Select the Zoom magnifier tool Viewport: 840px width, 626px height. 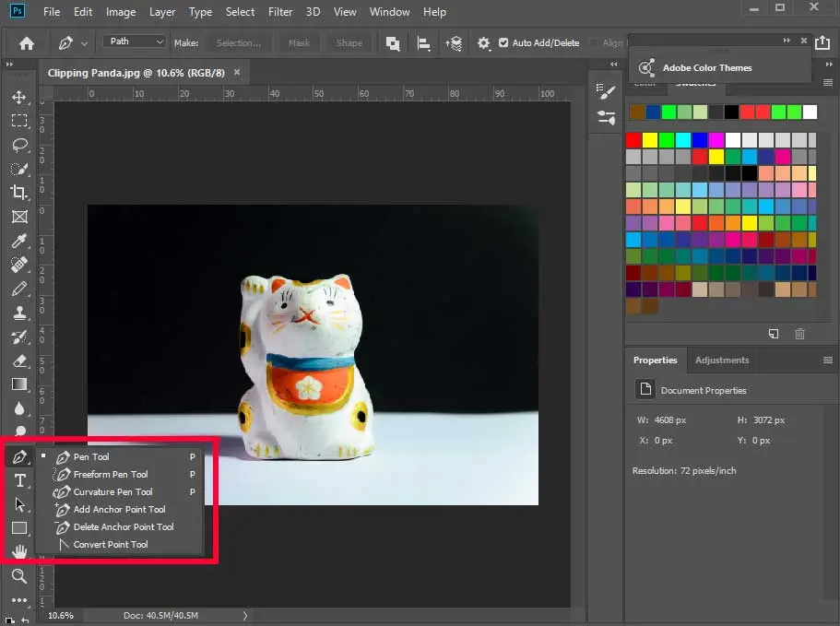tap(19, 576)
